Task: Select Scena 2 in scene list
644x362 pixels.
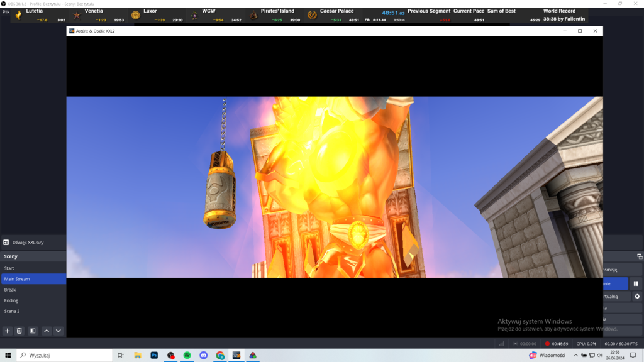Action: tap(33, 311)
